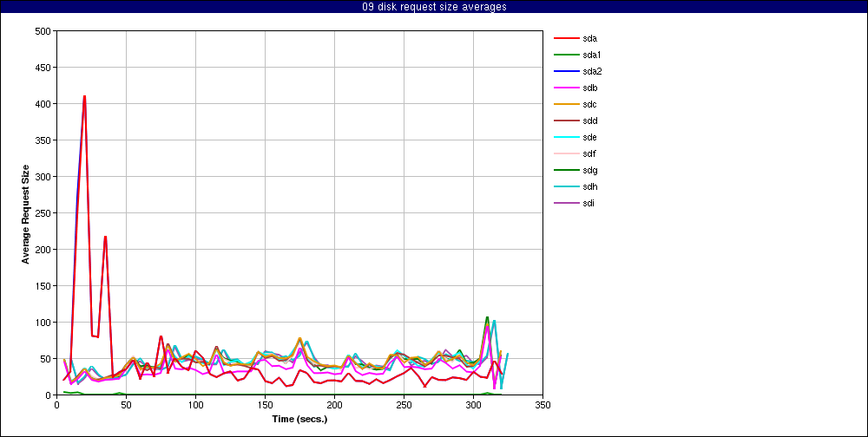Click the 500 y-axis tick value
Screen dimensions: 868x437
(x=43, y=31)
